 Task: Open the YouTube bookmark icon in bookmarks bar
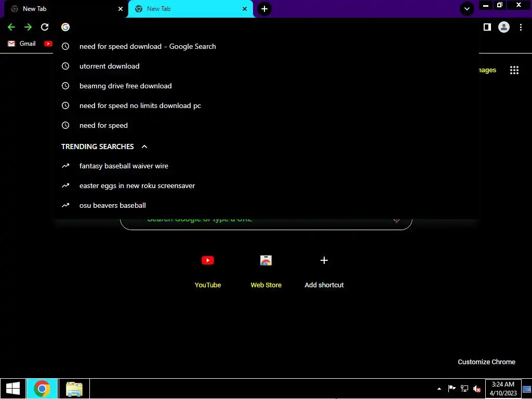[x=48, y=44]
